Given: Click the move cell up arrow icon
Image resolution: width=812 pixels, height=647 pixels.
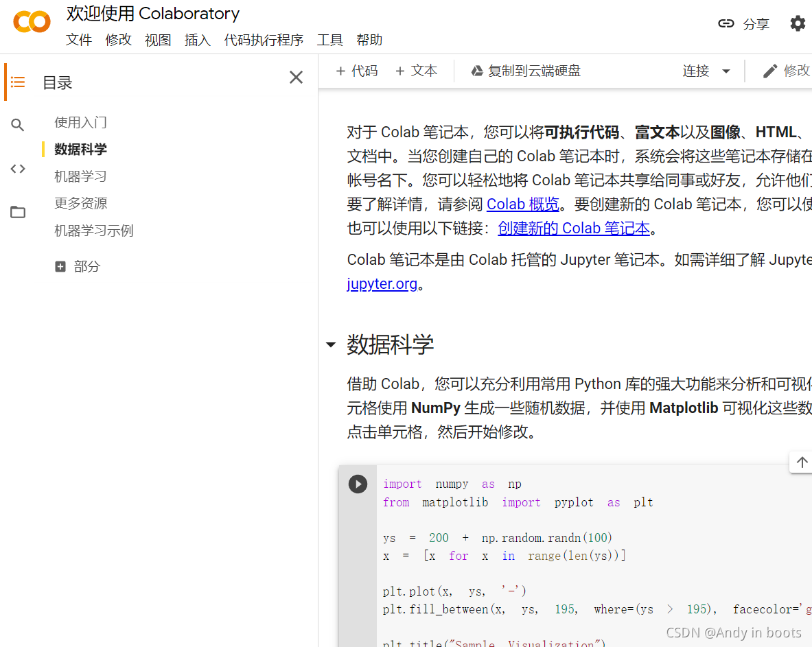Looking at the screenshot, I should tap(802, 462).
